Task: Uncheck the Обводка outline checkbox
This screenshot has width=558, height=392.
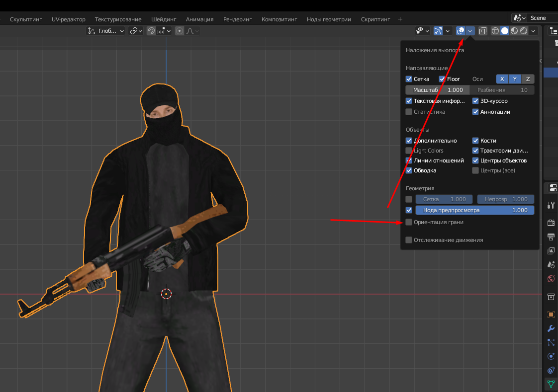Action: (409, 170)
